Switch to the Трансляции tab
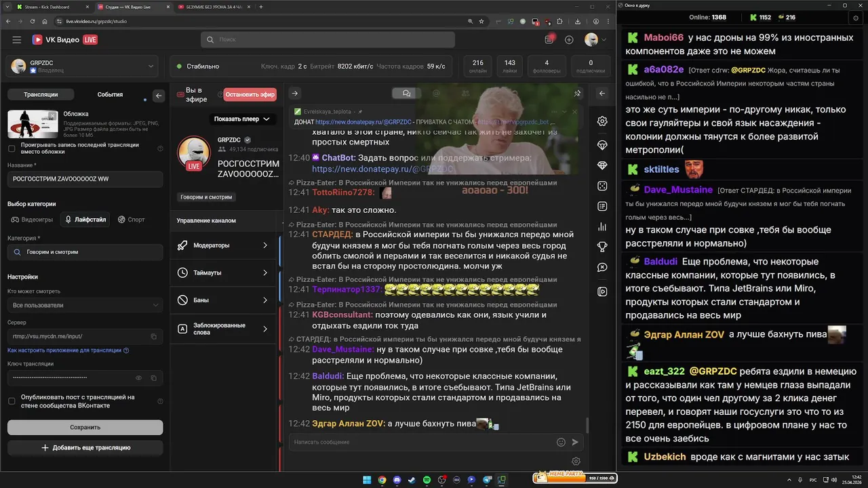868x488 pixels. pos(41,95)
